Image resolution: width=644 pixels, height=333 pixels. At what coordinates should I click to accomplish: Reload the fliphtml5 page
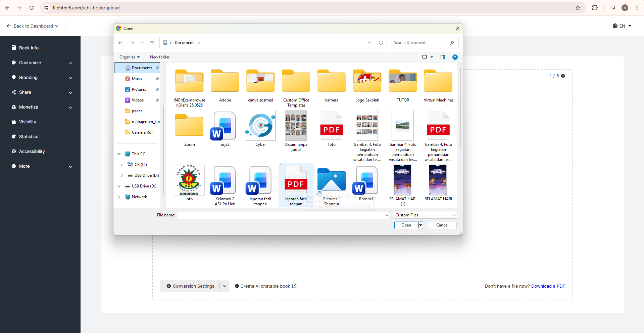coord(32,8)
